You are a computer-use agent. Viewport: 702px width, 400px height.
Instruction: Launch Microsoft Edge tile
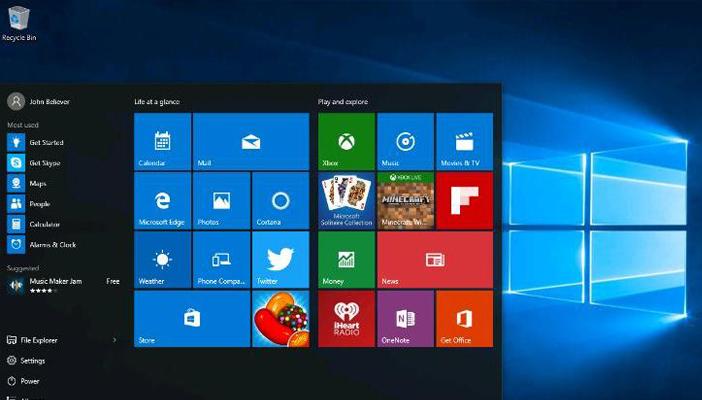tap(162, 200)
